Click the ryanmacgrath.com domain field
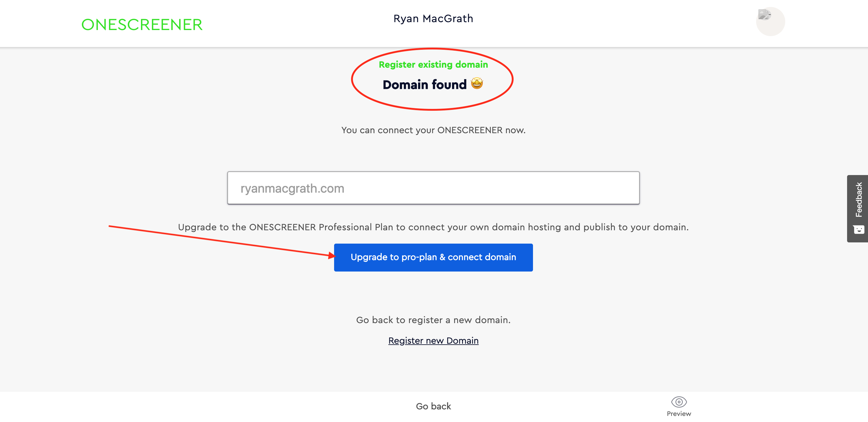This screenshot has width=868, height=422. point(433,188)
